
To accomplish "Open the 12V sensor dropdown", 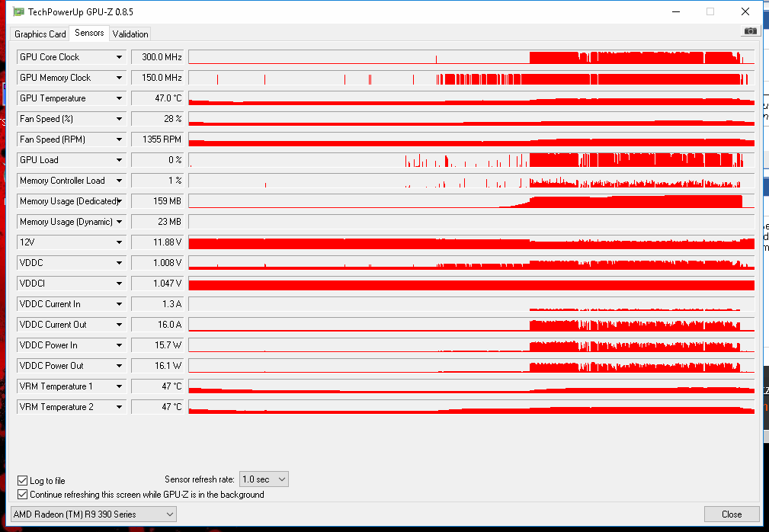I will pos(119,242).
